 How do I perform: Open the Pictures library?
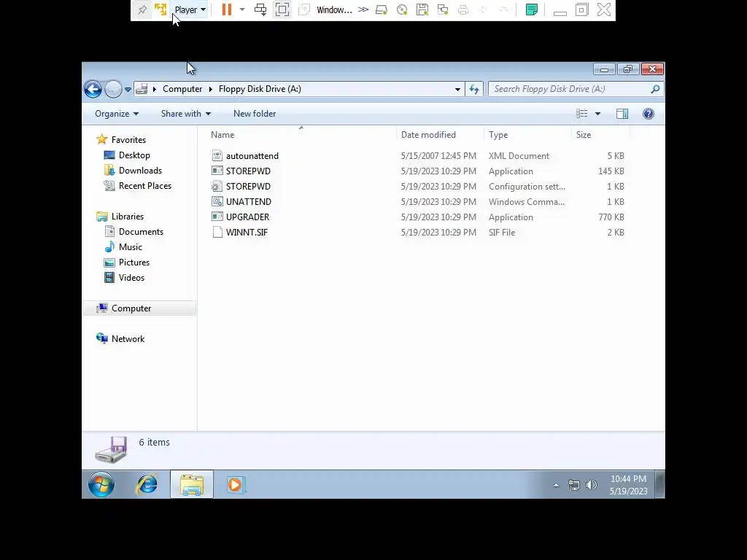[134, 262]
